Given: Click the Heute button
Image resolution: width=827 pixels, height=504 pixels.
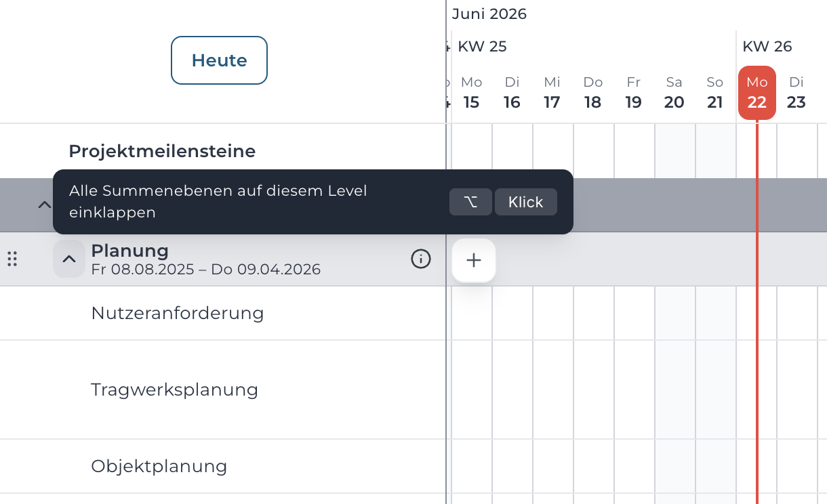Looking at the screenshot, I should pos(219,60).
